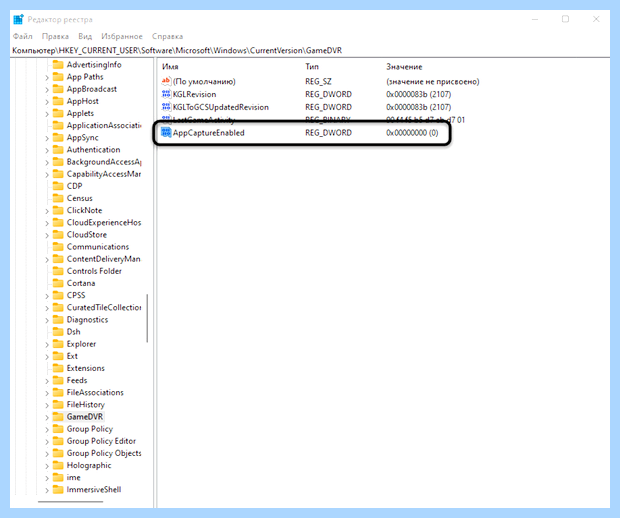620x518 pixels.
Task: Open the Файл menu
Action: click(x=23, y=36)
